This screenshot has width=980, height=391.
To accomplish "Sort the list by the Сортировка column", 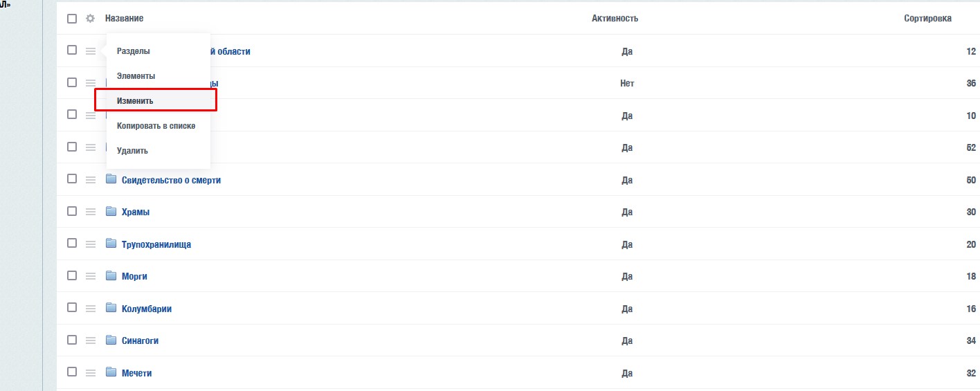I will (927, 19).
